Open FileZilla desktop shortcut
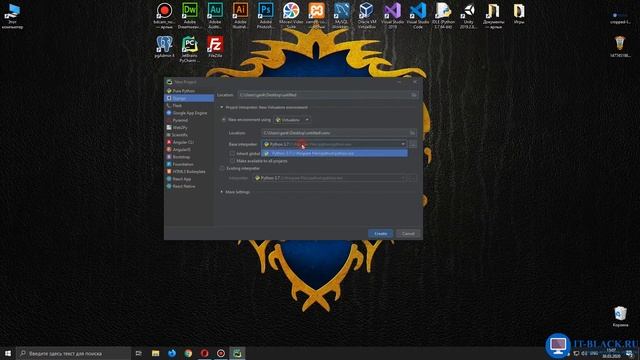This screenshot has height=360, width=640. click(x=215, y=47)
